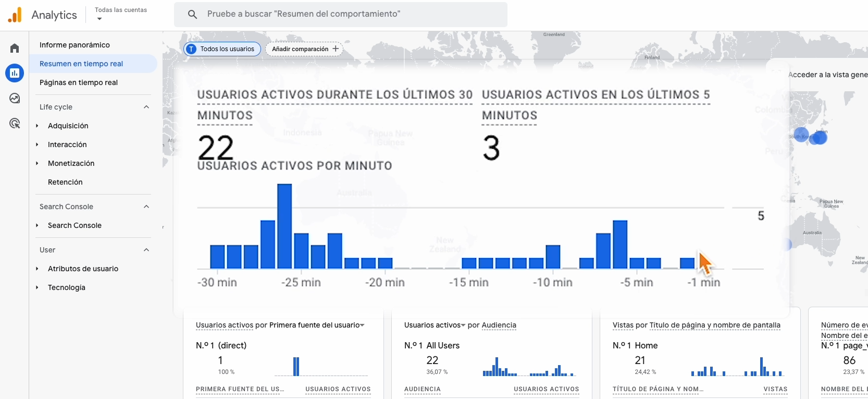
Task: Click the sparkline in All Users card
Action: pos(529,366)
